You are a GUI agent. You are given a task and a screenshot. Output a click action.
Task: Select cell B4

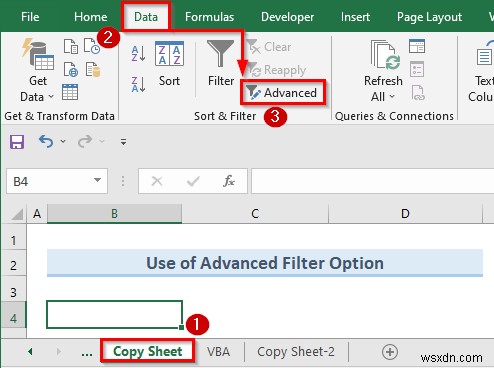coord(114,314)
